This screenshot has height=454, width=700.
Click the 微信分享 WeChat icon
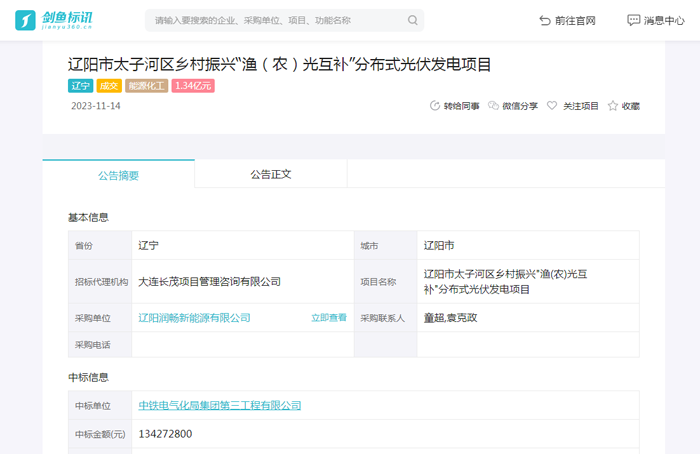pyautogui.click(x=493, y=106)
